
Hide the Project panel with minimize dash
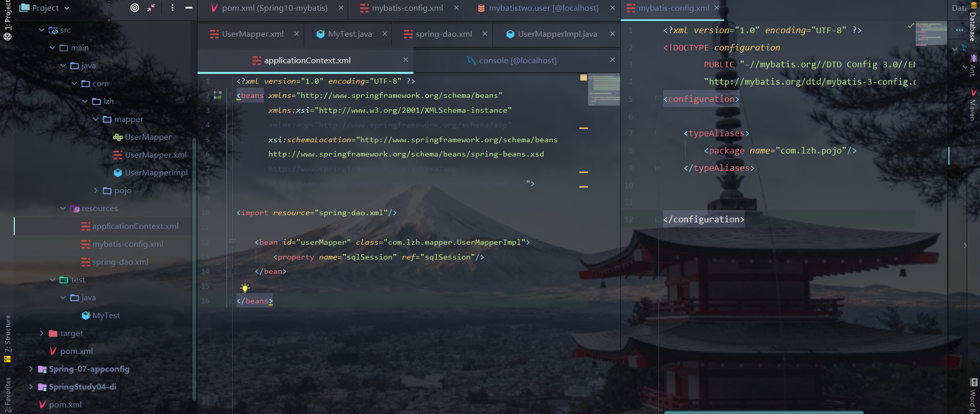(189, 8)
